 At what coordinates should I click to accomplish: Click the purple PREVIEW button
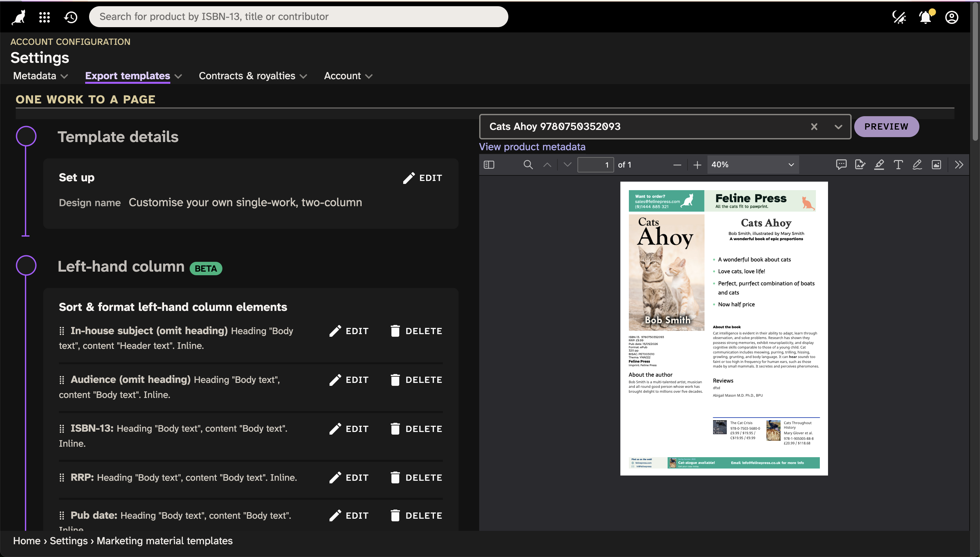[x=886, y=127]
